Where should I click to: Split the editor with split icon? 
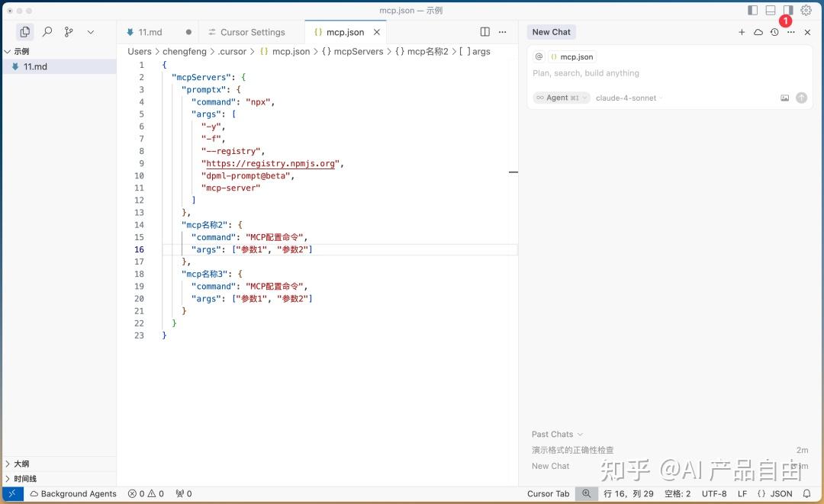coord(485,32)
